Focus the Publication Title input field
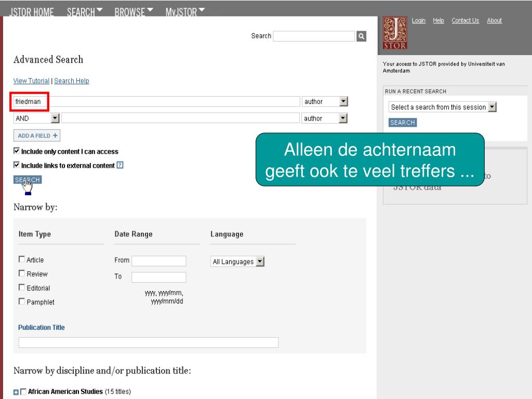This screenshot has width=532, height=399. pos(149,342)
